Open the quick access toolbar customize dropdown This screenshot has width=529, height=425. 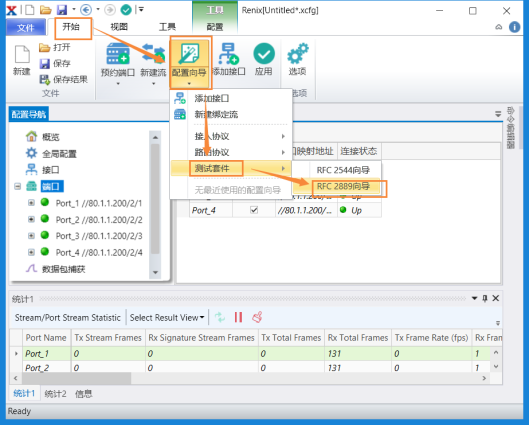pos(141,10)
